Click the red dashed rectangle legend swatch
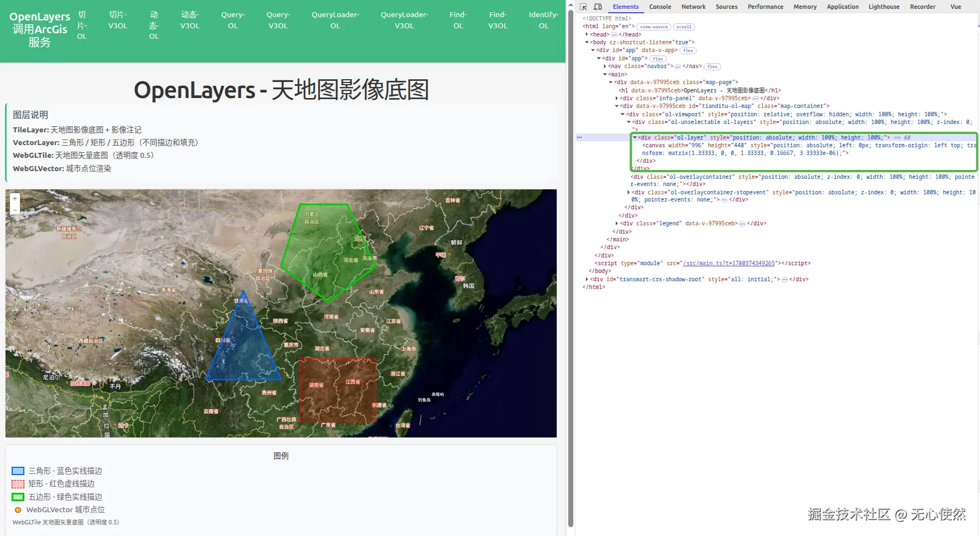Image resolution: width=980 pixels, height=536 pixels. pyautogui.click(x=18, y=484)
